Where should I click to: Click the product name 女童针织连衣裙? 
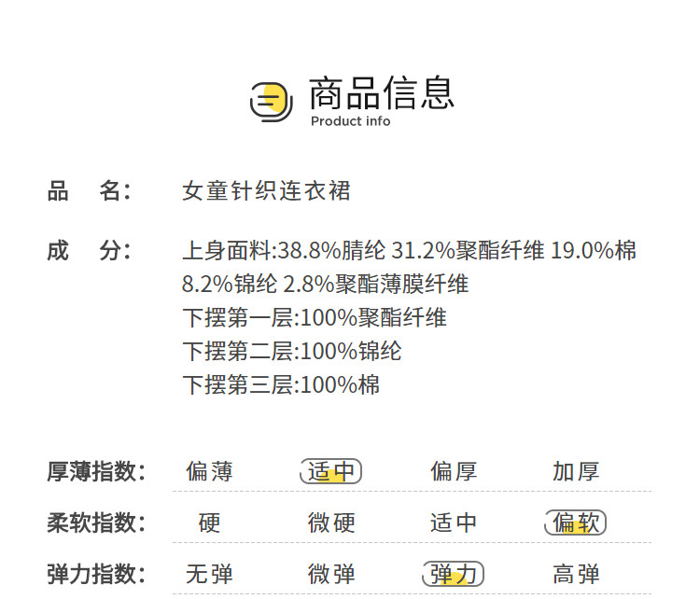point(266,191)
